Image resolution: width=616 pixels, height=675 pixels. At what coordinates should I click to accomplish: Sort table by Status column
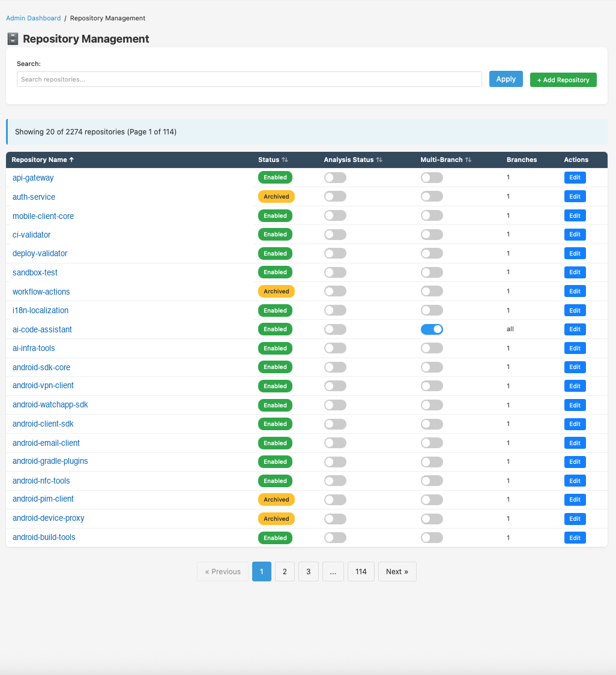click(x=273, y=160)
